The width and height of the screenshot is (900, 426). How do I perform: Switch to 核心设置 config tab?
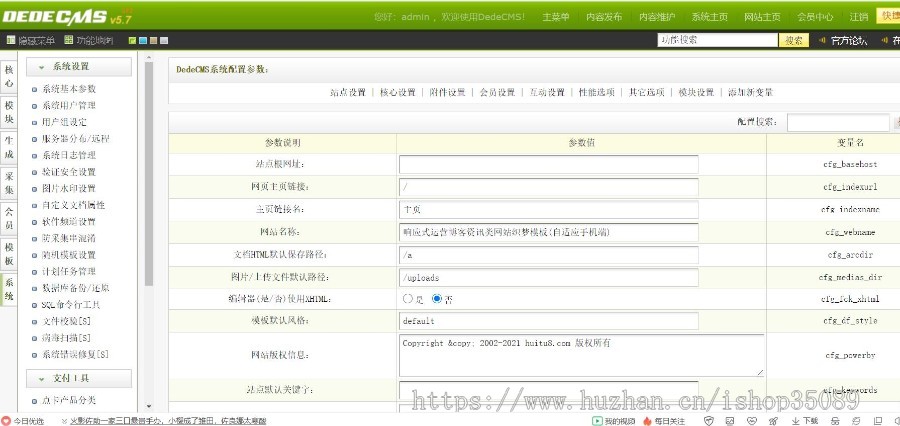[398, 92]
